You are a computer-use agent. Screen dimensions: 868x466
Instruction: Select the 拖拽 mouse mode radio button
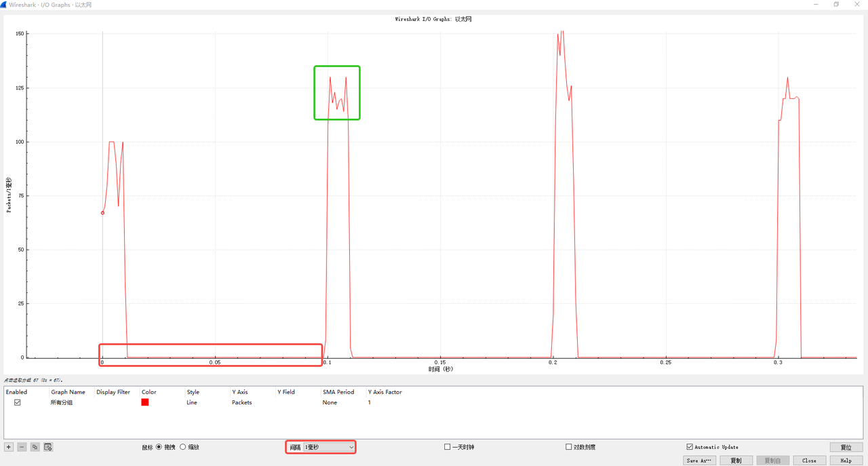coord(159,447)
